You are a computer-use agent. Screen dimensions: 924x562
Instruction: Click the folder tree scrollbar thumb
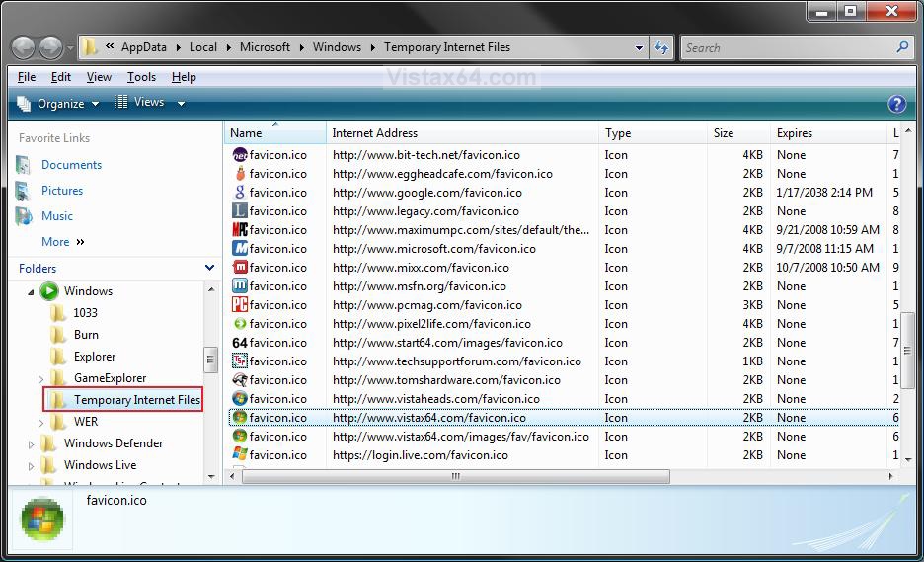pyautogui.click(x=210, y=360)
